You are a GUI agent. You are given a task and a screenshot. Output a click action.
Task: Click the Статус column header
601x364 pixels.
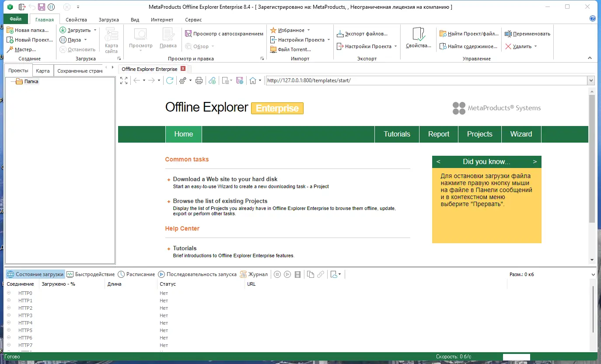click(x=201, y=284)
